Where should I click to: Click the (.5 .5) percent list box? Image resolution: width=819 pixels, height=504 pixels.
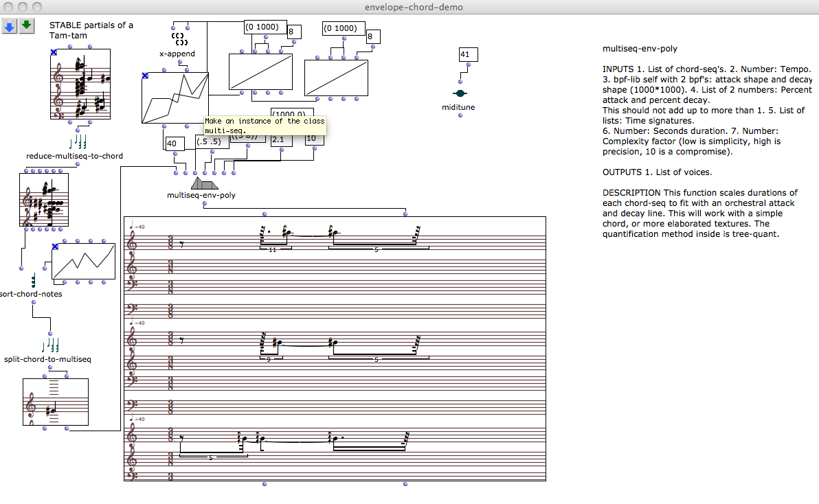(207, 142)
